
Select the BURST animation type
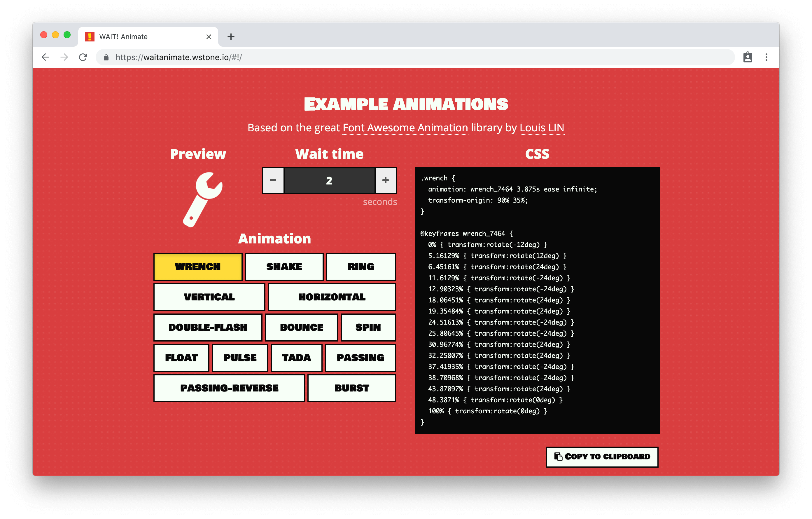tap(351, 388)
